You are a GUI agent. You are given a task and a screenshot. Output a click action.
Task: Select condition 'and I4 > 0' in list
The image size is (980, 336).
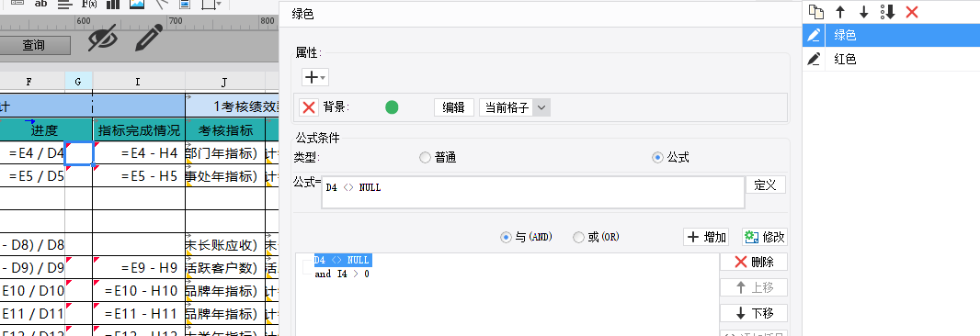[342, 274]
